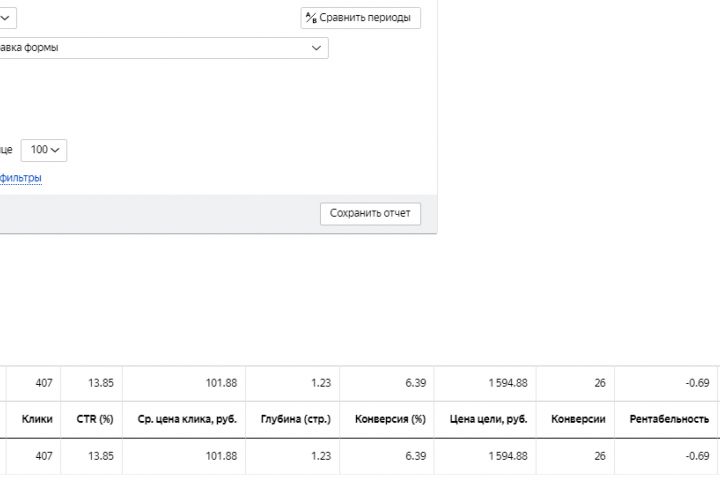Click the 26 value below the header row

598,456
